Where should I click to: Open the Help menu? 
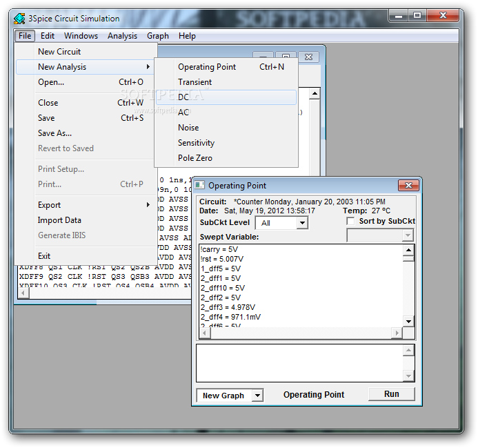point(187,36)
